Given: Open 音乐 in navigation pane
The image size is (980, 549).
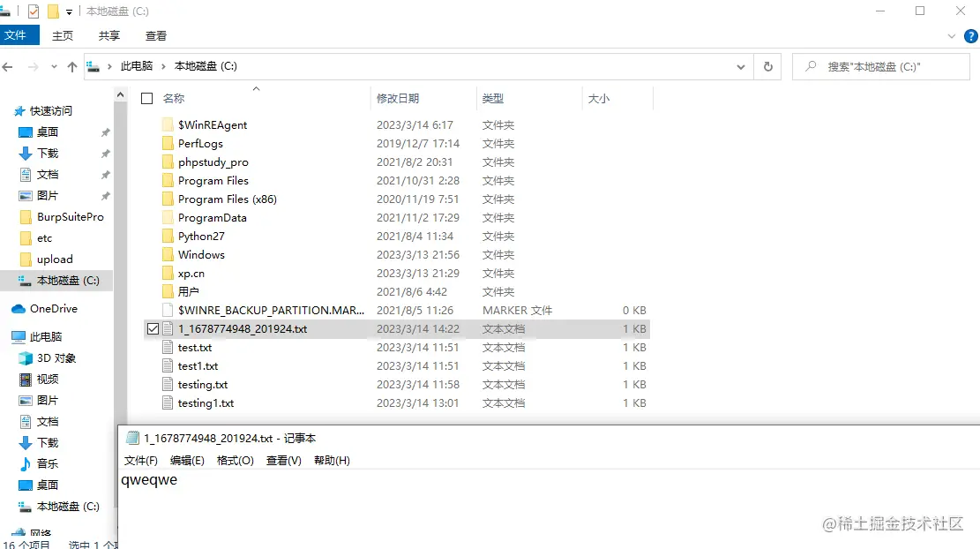Looking at the screenshot, I should [48, 464].
